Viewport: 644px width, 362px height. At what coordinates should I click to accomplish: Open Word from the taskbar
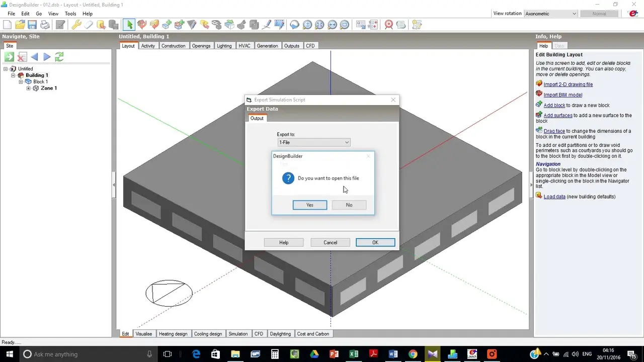(x=393, y=354)
